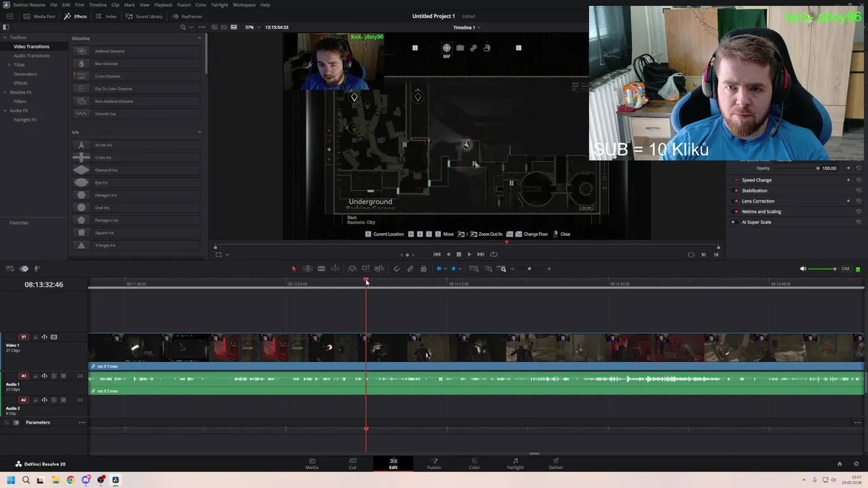
Task: Click the speaker mute icon
Action: coord(803,269)
